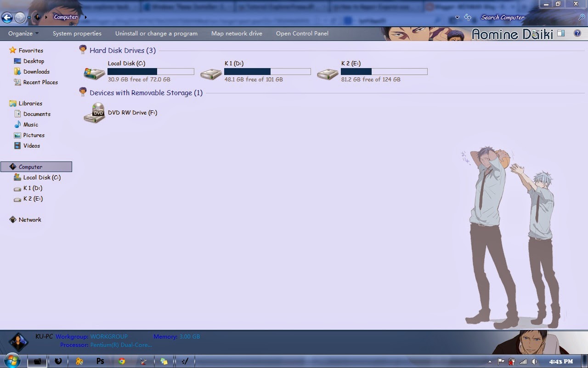Click the Forward navigation button

coord(20,17)
